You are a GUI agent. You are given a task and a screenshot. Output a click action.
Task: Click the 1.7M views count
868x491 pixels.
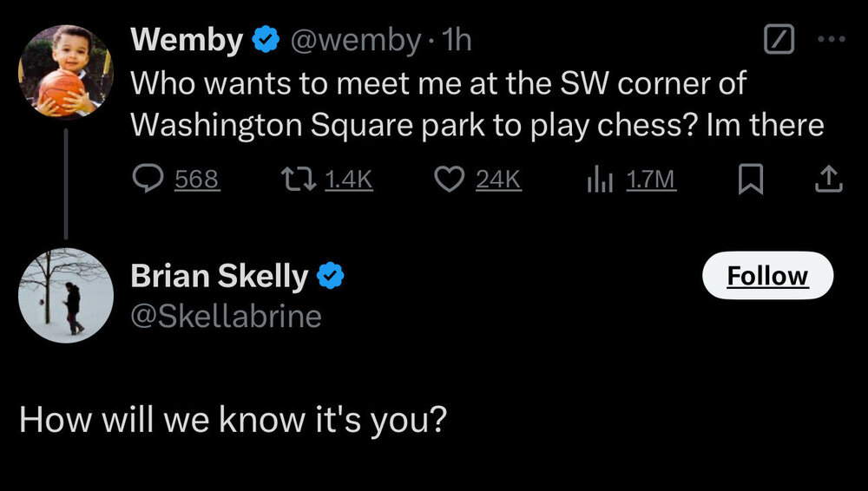(650, 179)
